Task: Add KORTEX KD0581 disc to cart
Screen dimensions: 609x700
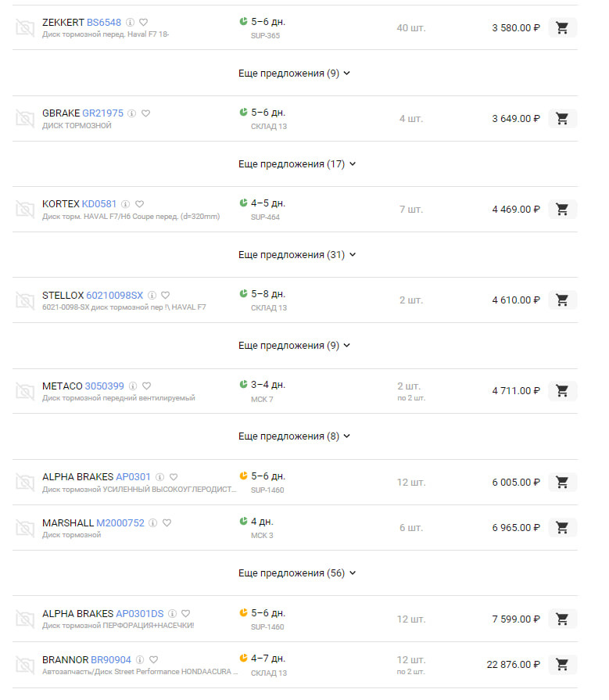Action: click(562, 210)
